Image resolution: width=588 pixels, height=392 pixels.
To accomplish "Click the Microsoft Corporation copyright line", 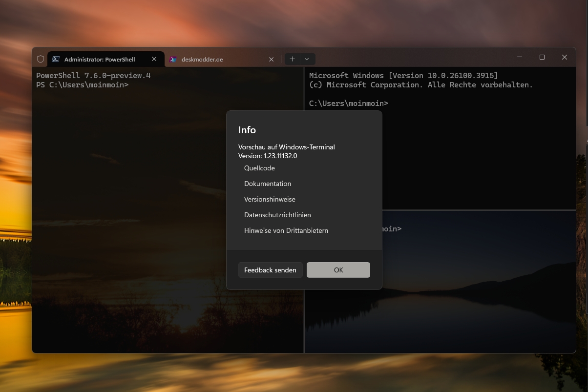I will pyautogui.click(x=421, y=85).
